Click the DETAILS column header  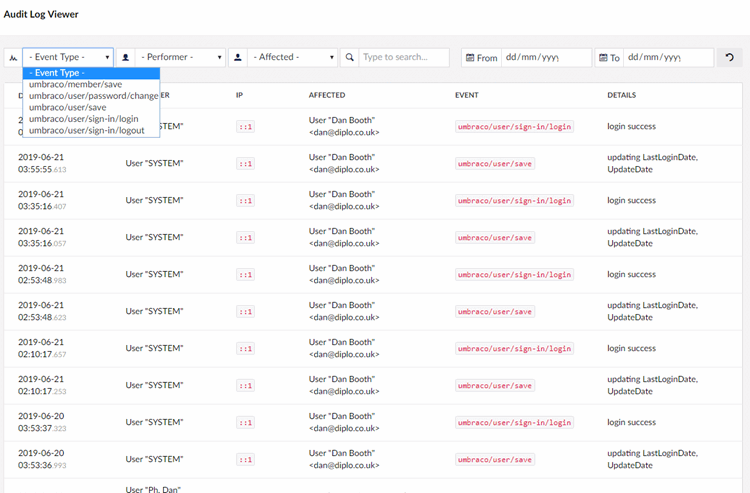click(x=621, y=95)
